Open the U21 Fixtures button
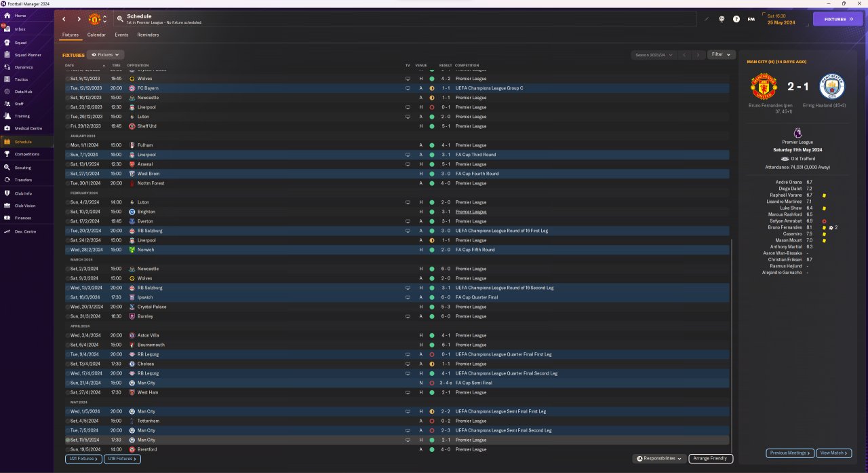 83,459
